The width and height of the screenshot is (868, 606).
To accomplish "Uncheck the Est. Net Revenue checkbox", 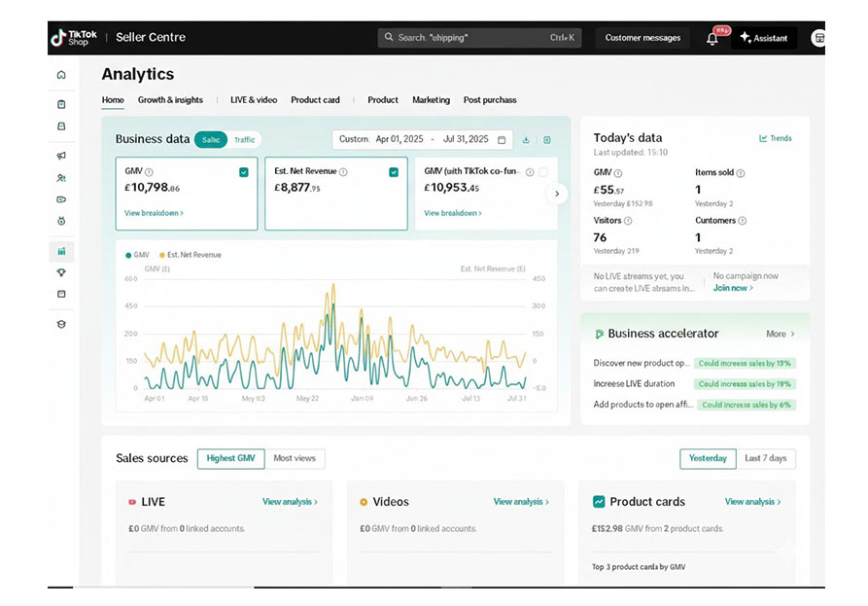I will tap(394, 172).
